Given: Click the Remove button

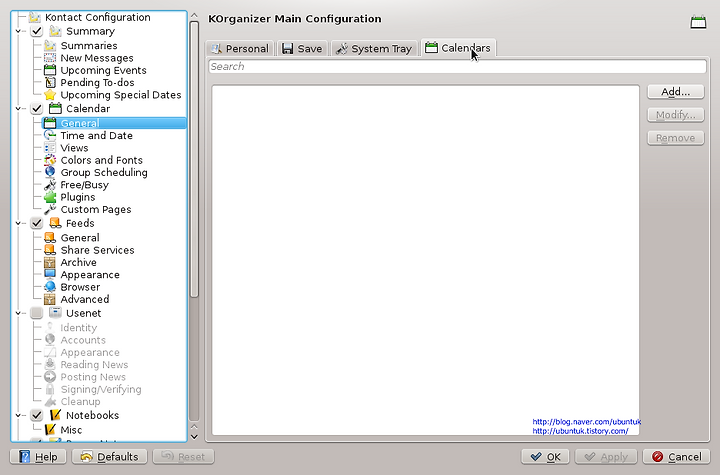Looking at the screenshot, I should click(x=675, y=138).
